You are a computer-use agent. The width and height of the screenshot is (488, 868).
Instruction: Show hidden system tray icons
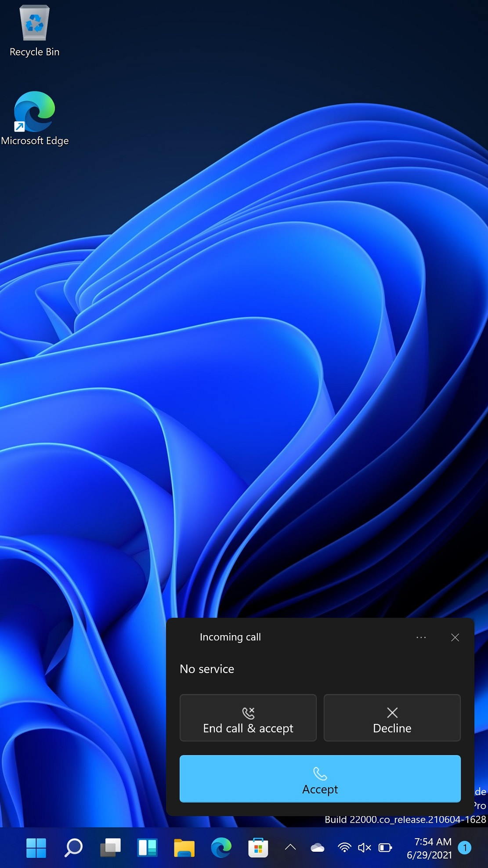point(290,847)
